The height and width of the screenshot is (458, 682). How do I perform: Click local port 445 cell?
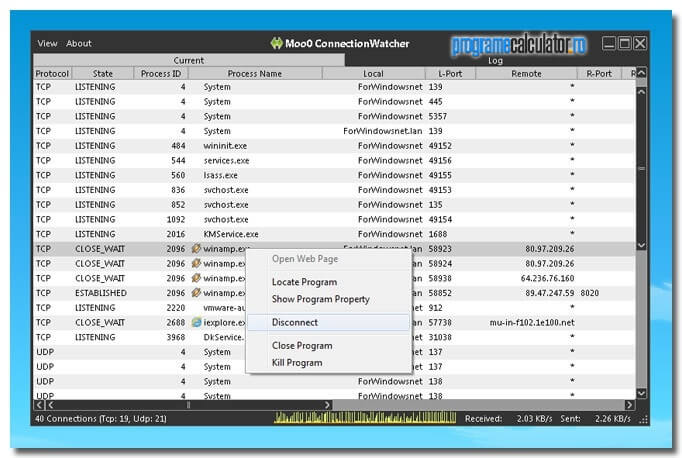pos(435,101)
